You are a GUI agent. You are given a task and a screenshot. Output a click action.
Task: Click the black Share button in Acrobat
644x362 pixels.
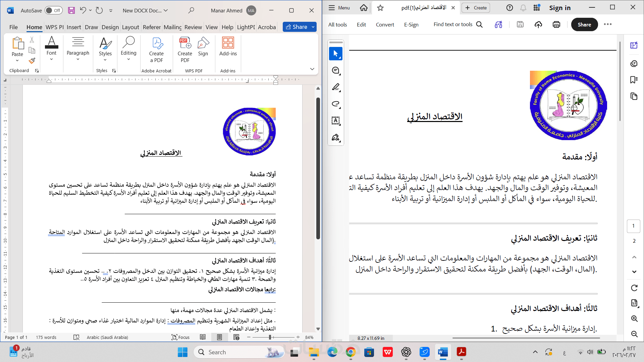(x=584, y=24)
